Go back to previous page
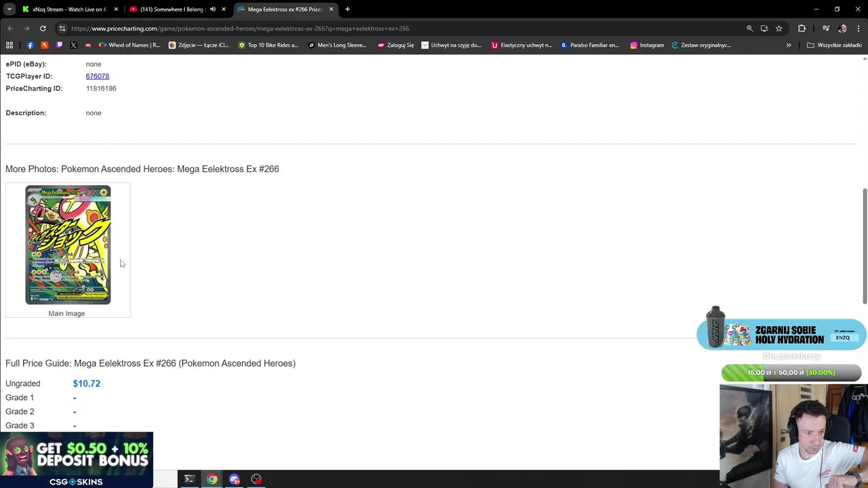 [10, 28]
